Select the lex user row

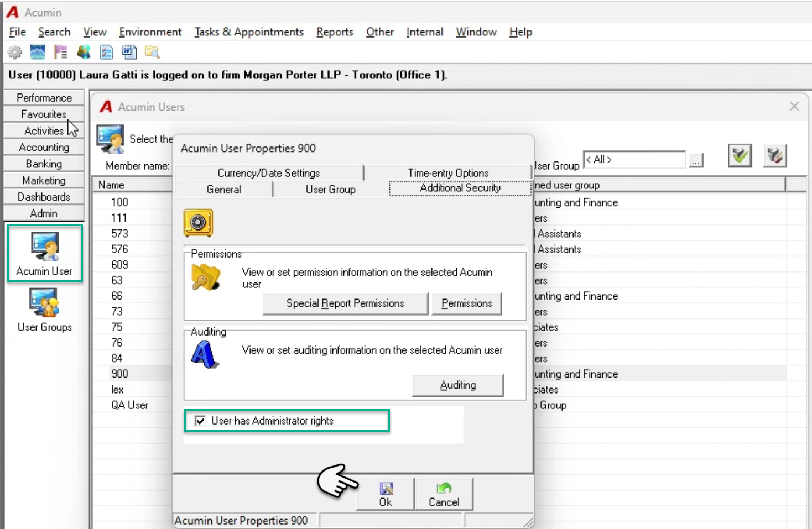(117, 390)
